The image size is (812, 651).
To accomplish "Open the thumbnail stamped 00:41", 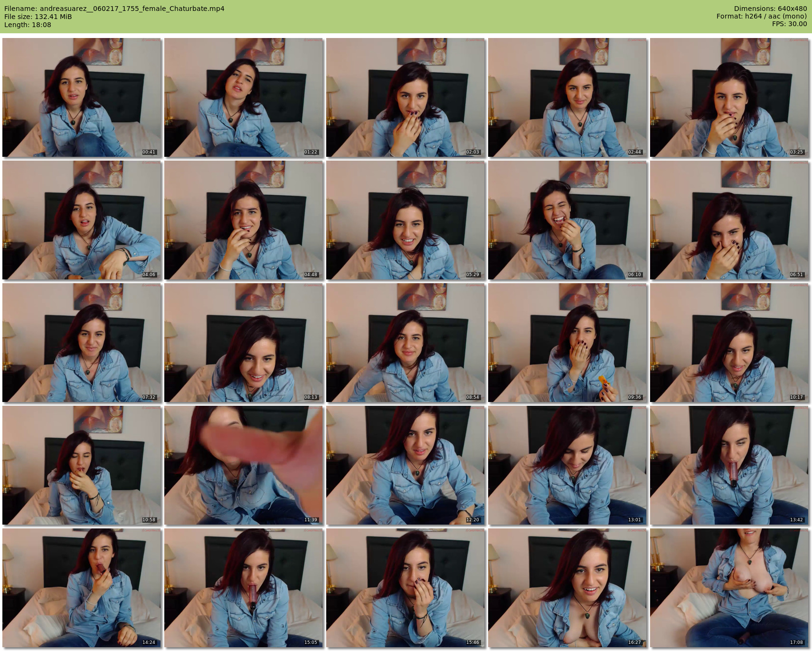I will pyautogui.click(x=82, y=97).
